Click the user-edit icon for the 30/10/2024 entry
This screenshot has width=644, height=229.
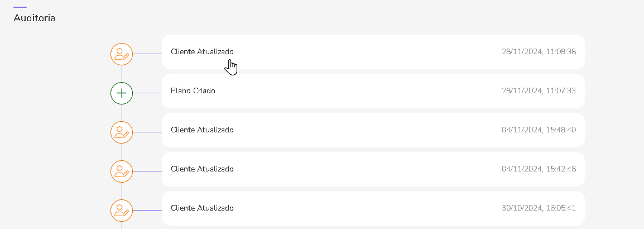coord(122,211)
